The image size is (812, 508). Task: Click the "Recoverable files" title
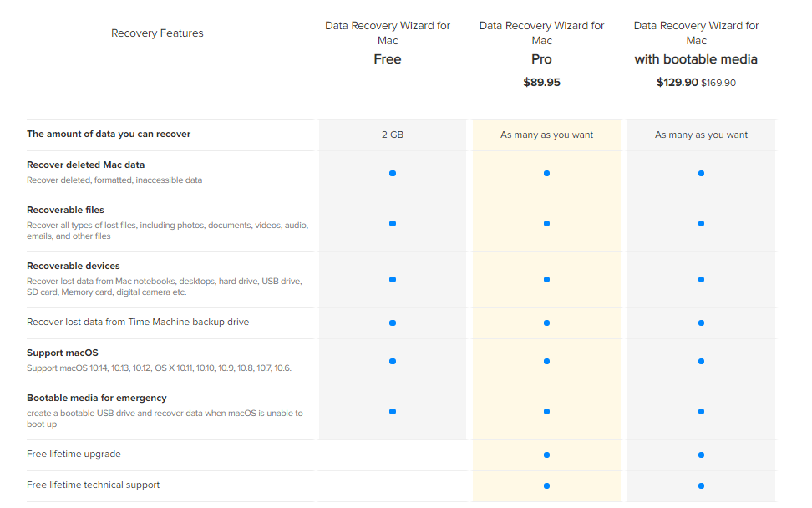click(65, 210)
